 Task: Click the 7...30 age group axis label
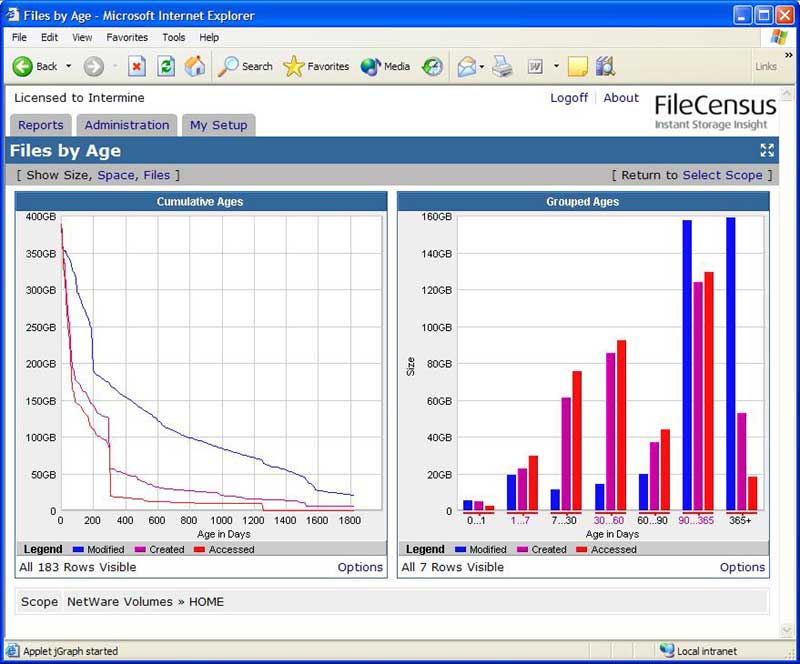(564, 520)
